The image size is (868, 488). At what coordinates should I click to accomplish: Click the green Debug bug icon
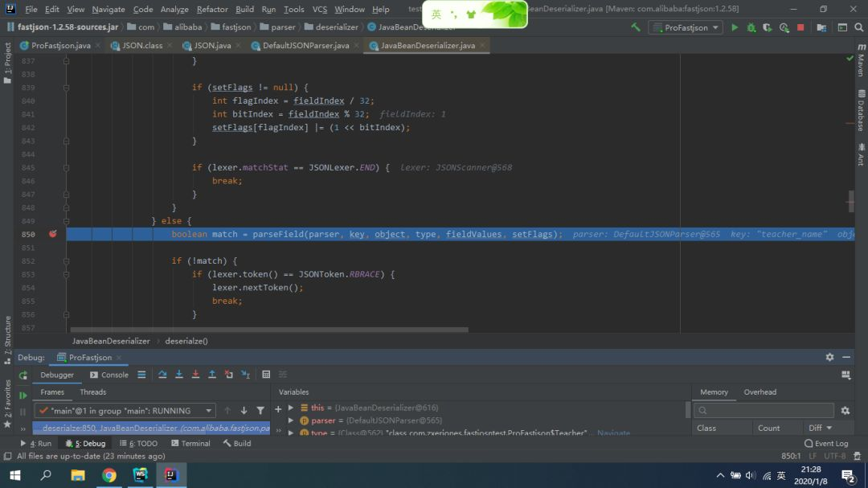click(x=751, y=27)
